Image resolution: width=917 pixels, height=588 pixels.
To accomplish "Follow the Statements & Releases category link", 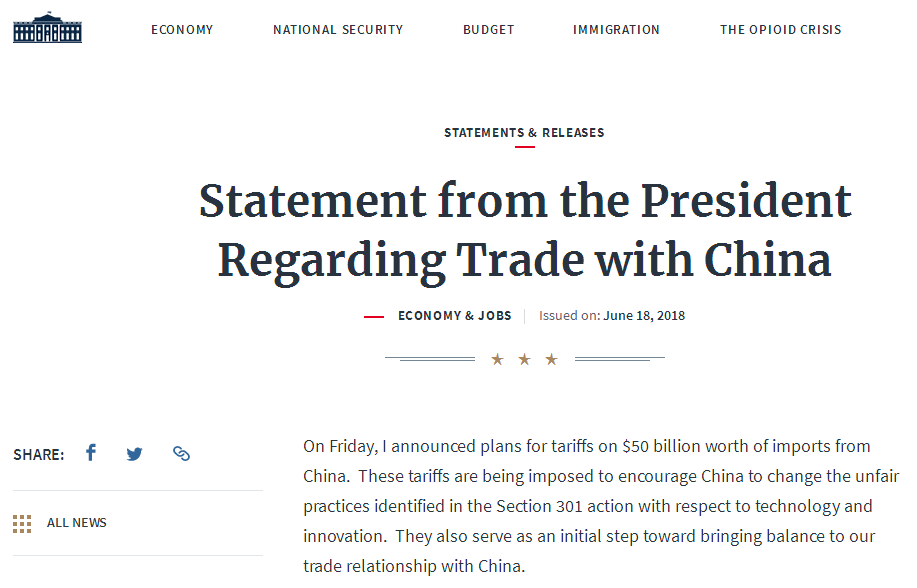I will 524,133.
